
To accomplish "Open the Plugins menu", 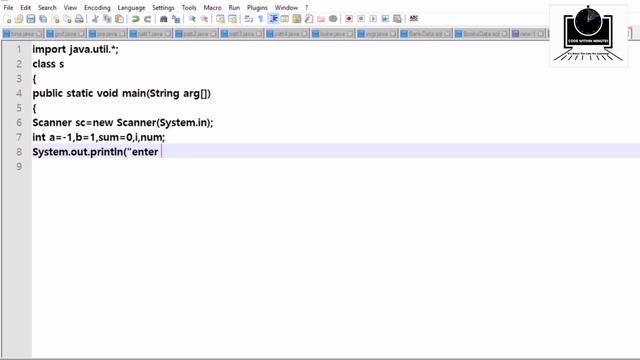I will click(x=257, y=8).
